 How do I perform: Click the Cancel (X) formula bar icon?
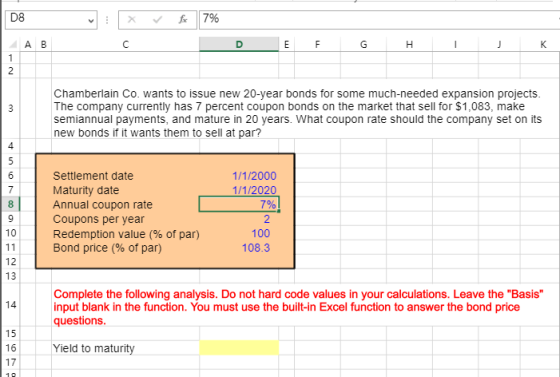click(x=132, y=19)
